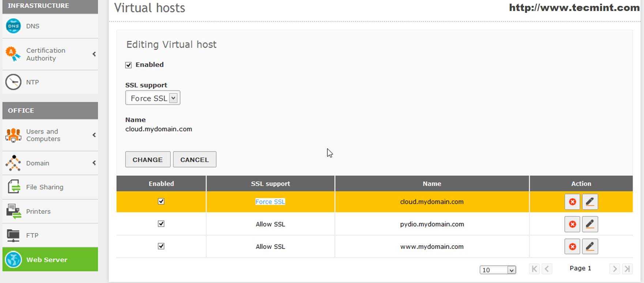Click the FTP monitor icon

click(x=14, y=235)
